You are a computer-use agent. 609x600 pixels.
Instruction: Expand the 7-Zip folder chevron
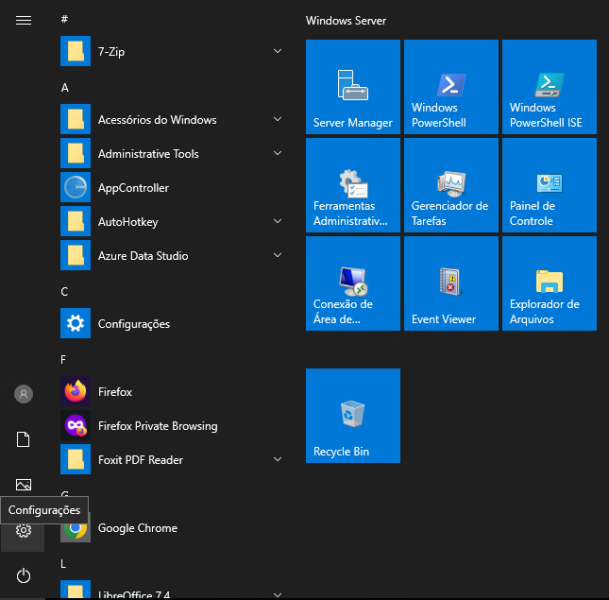pyautogui.click(x=277, y=51)
